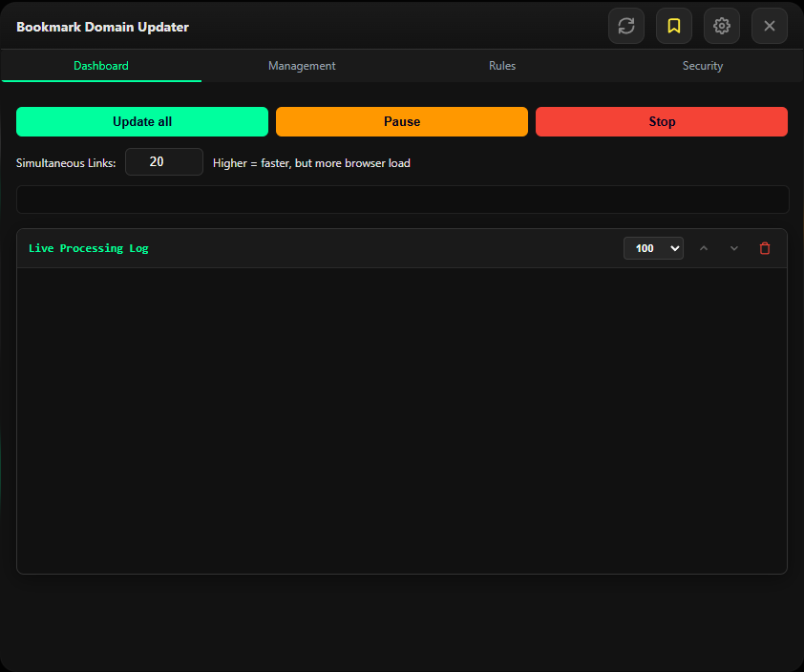Click the orange Pause button

click(401, 121)
